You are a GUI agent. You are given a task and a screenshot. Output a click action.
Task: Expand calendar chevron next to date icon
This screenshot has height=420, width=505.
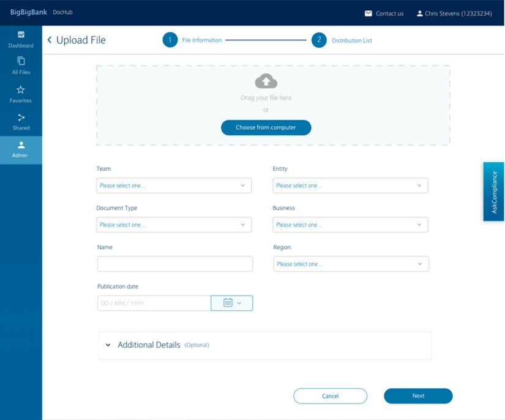pyautogui.click(x=239, y=303)
